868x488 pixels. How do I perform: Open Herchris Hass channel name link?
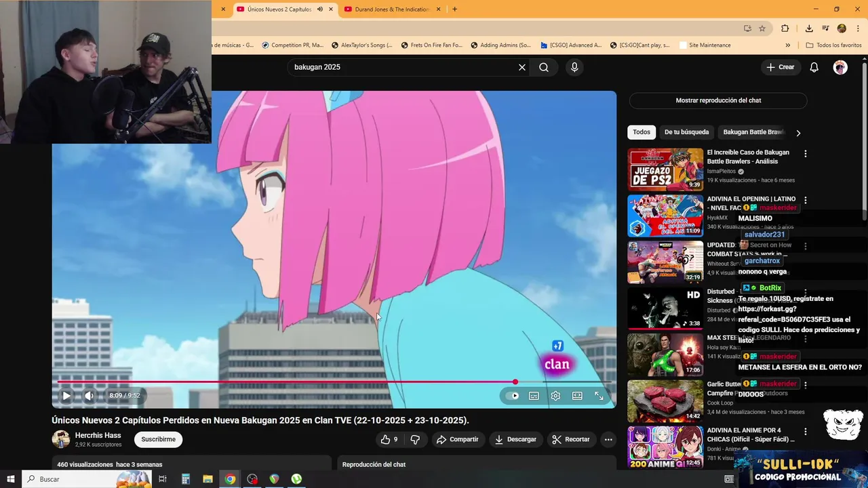[x=98, y=435]
